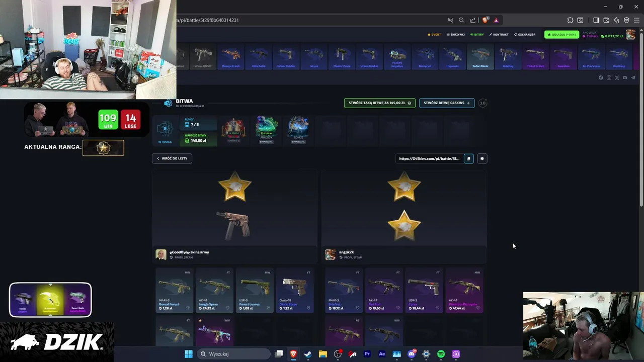Open the Brave wallet icon

coord(606,20)
